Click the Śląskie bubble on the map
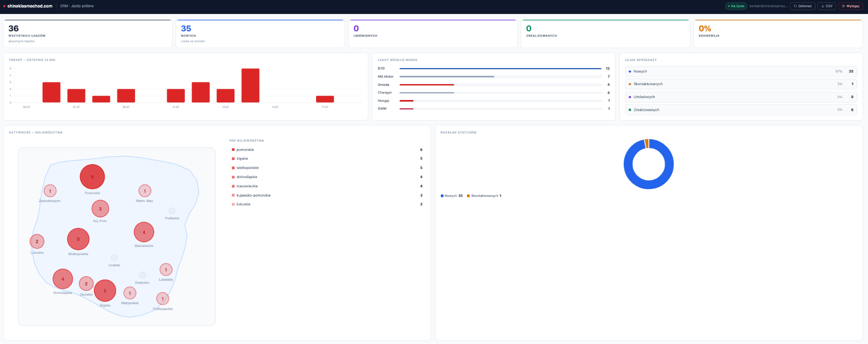 105,291
